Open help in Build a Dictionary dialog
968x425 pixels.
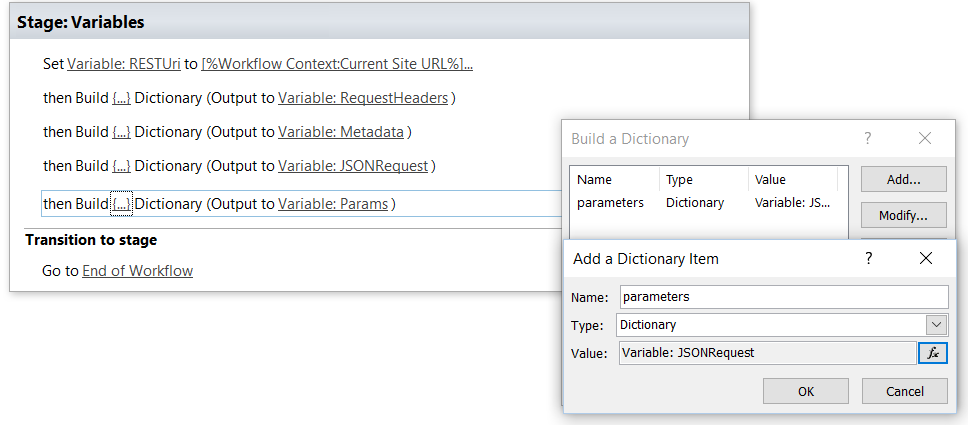pyautogui.click(x=867, y=139)
